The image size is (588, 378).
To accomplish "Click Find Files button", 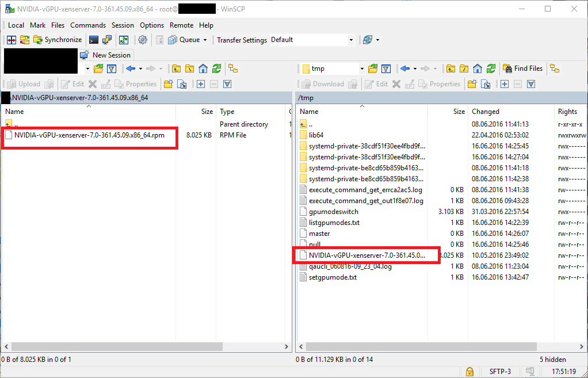I will tap(522, 68).
